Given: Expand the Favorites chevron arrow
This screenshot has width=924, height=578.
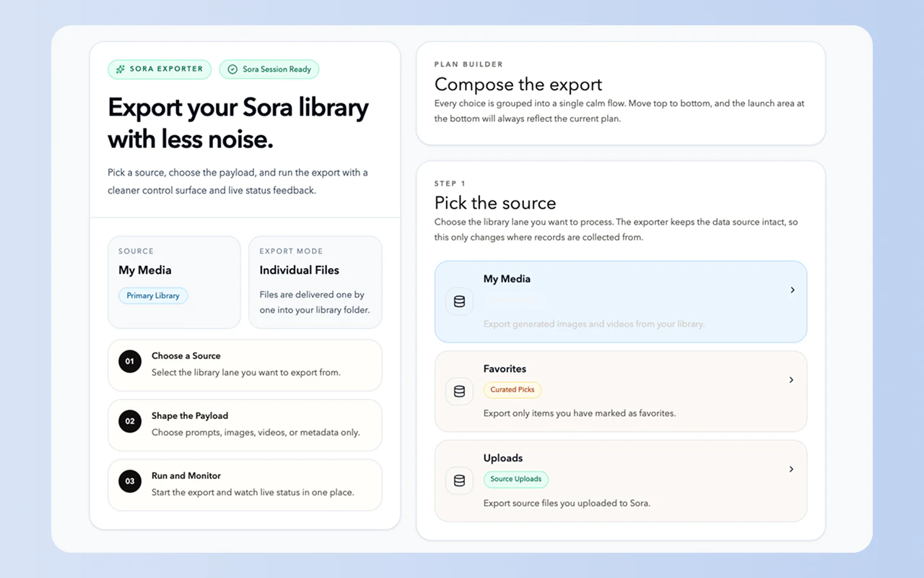Looking at the screenshot, I should (792, 379).
